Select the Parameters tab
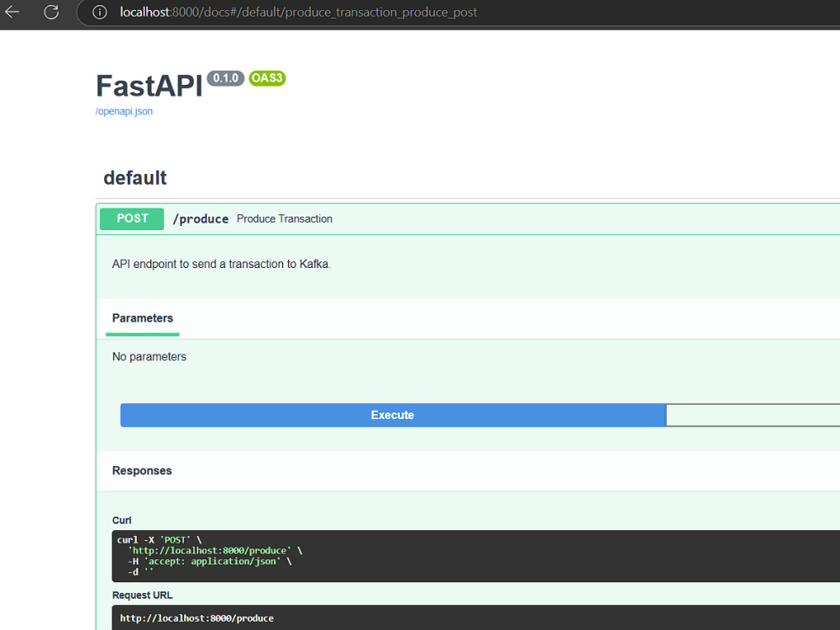 pyautogui.click(x=143, y=318)
